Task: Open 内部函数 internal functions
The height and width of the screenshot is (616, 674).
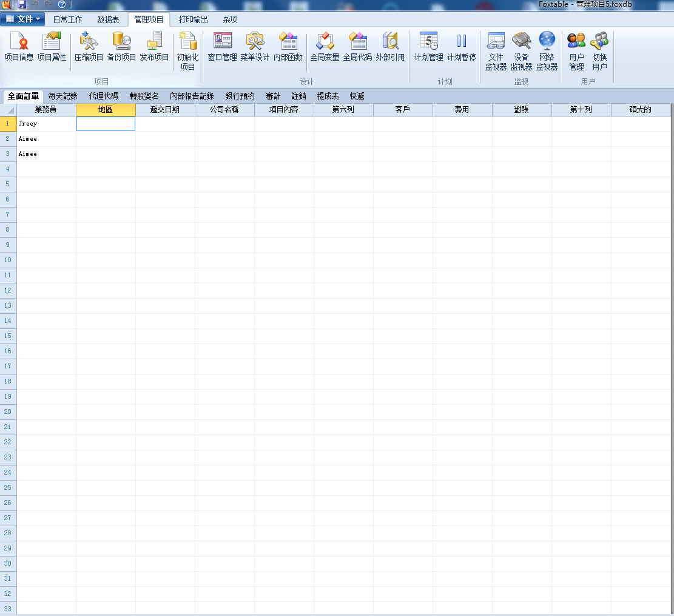Action: [x=288, y=46]
